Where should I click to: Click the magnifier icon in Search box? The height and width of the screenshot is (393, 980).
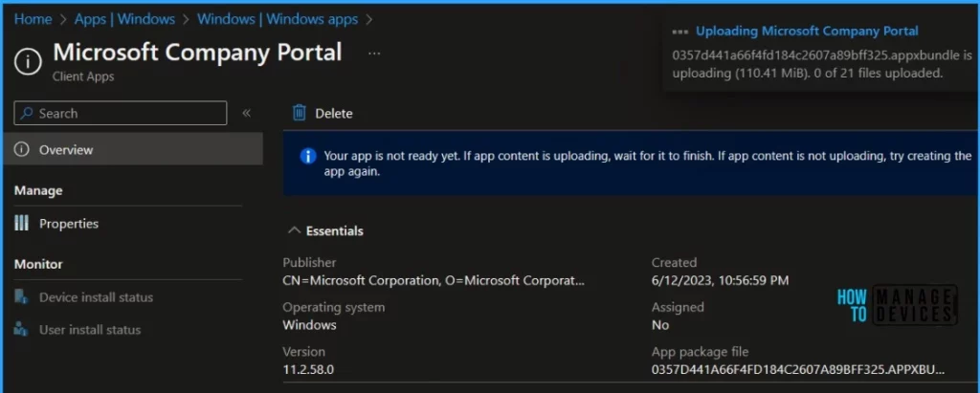pyautogui.click(x=26, y=113)
